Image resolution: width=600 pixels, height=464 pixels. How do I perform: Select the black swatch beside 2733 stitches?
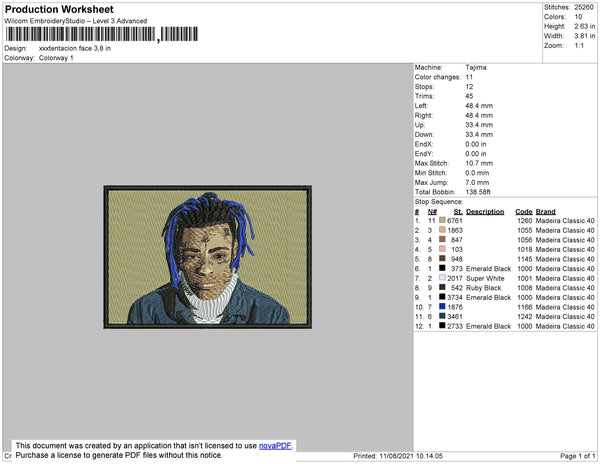coord(442,326)
